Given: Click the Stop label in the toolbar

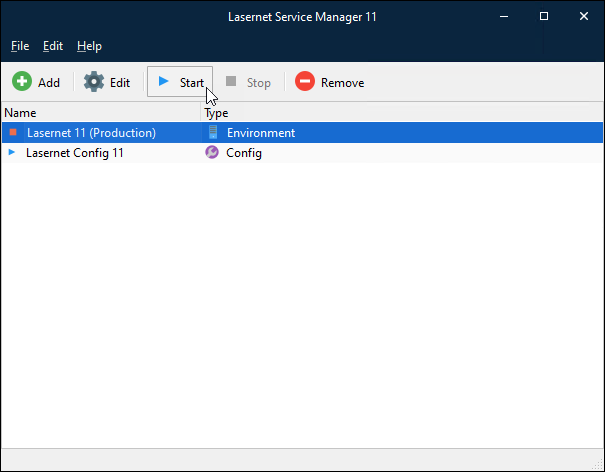Looking at the screenshot, I should (x=259, y=83).
